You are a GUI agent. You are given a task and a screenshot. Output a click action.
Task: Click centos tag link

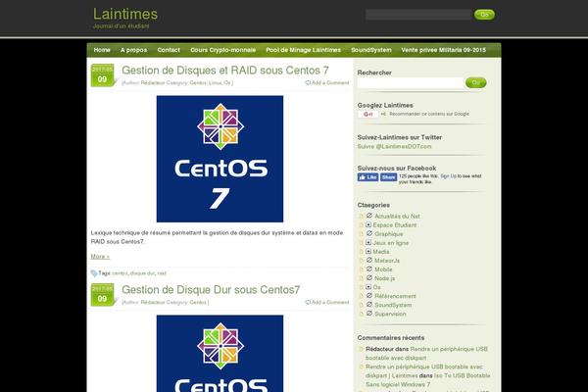point(120,273)
